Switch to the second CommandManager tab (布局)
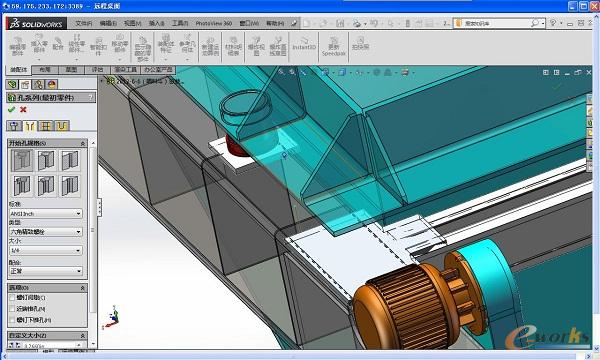The width and height of the screenshot is (600, 360). pyautogui.click(x=45, y=70)
